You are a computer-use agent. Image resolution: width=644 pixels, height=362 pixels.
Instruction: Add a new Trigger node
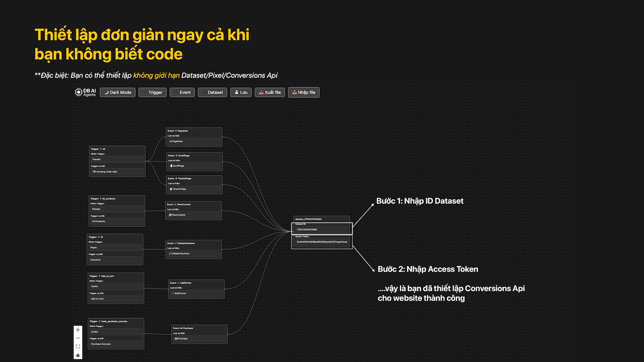pyautogui.click(x=152, y=92)
